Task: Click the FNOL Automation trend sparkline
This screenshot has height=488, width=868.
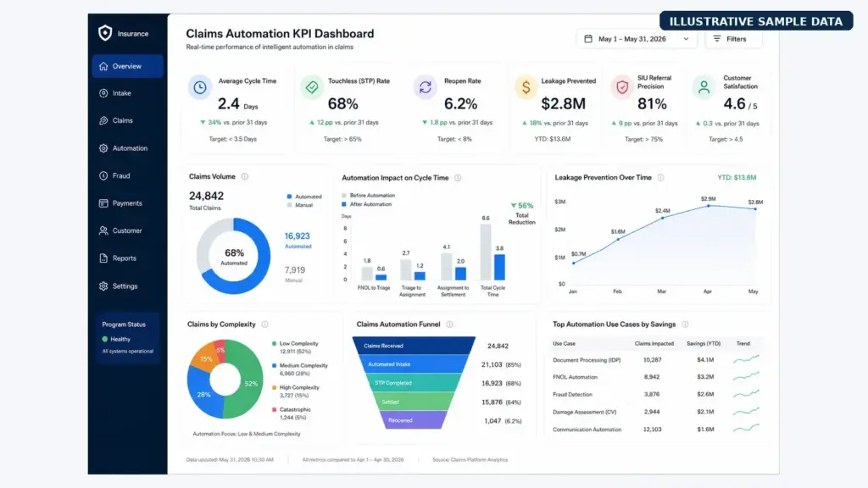Action: [x=746, y=377]
